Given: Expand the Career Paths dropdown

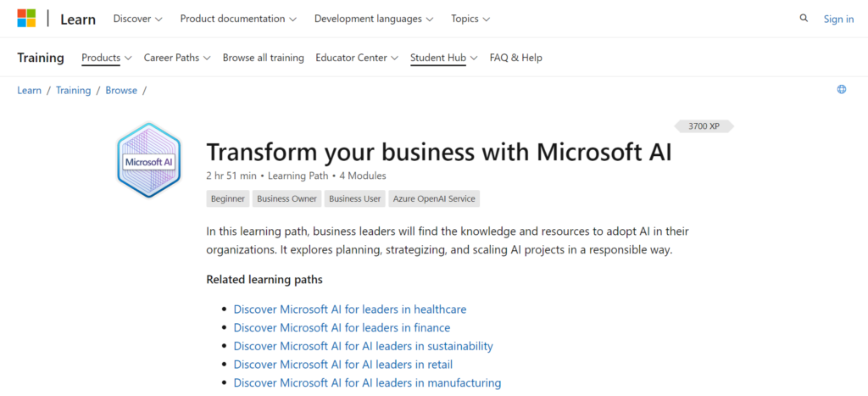Looking at the screenshot, I should (x=177, y=58).
